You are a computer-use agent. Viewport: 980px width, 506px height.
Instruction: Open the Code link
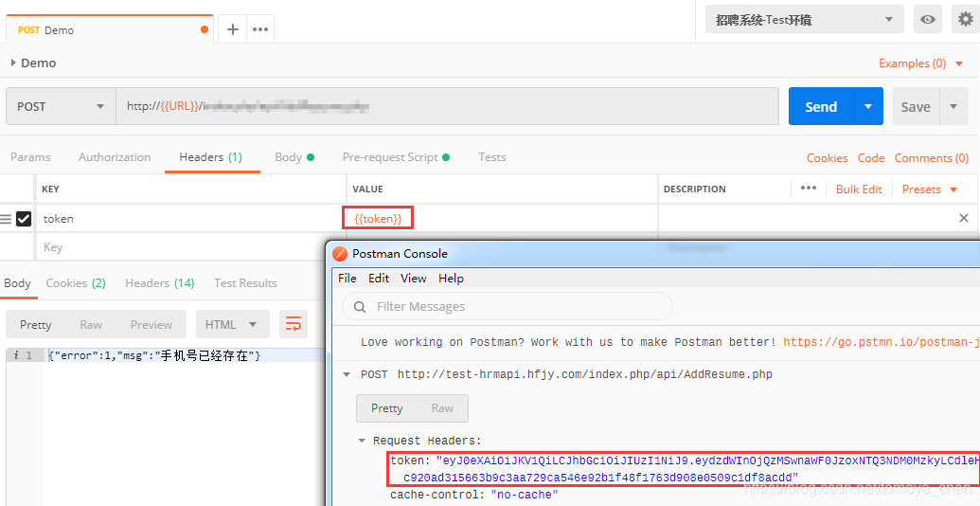point(870,157)
